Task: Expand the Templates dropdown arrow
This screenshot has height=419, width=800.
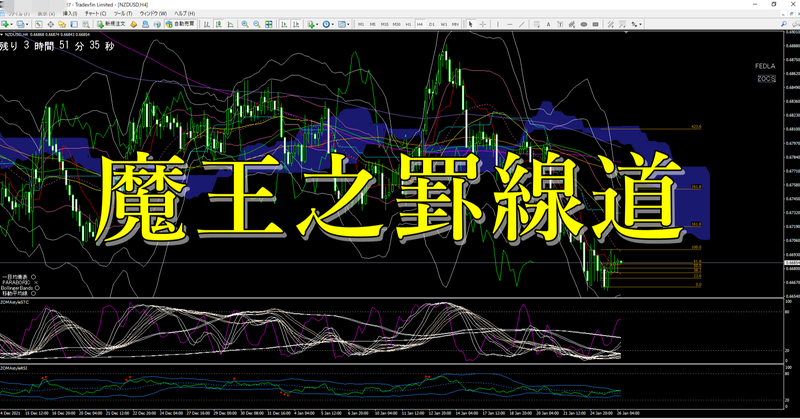Action: point(348,24)
